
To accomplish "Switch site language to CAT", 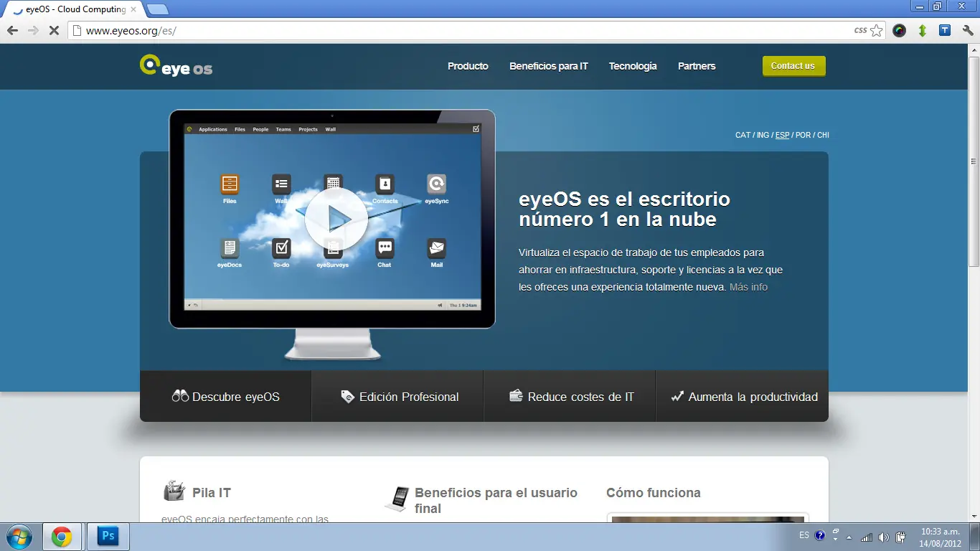I will coord(743,135).
